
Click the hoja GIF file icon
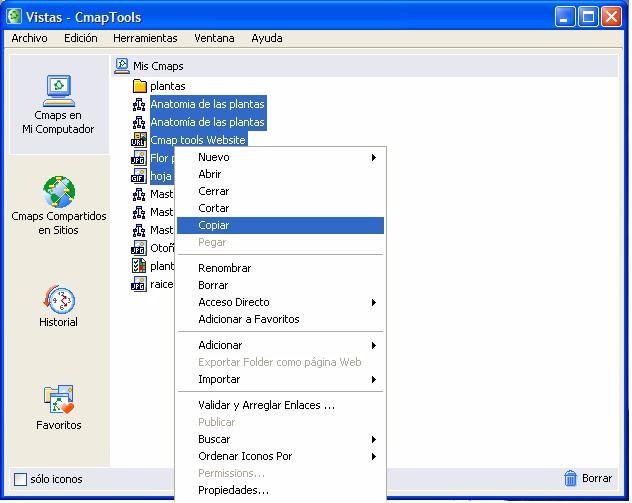[139, 176]
